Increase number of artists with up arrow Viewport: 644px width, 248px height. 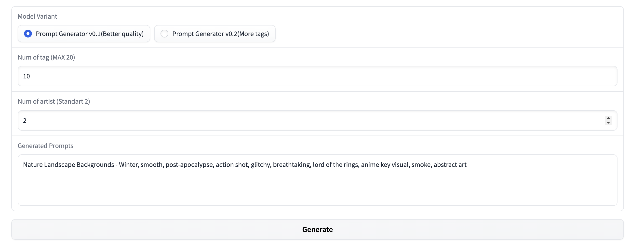(608, 118)
